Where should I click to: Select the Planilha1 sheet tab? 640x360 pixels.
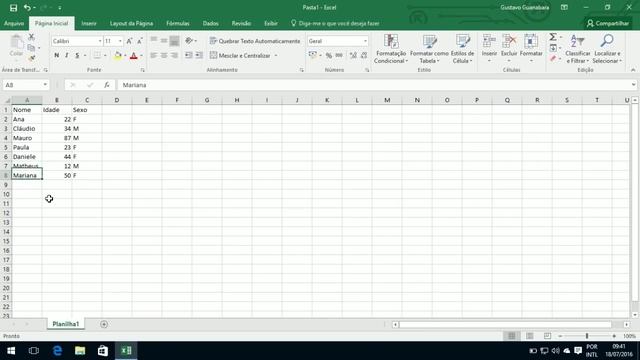click(x=66, y=324)
